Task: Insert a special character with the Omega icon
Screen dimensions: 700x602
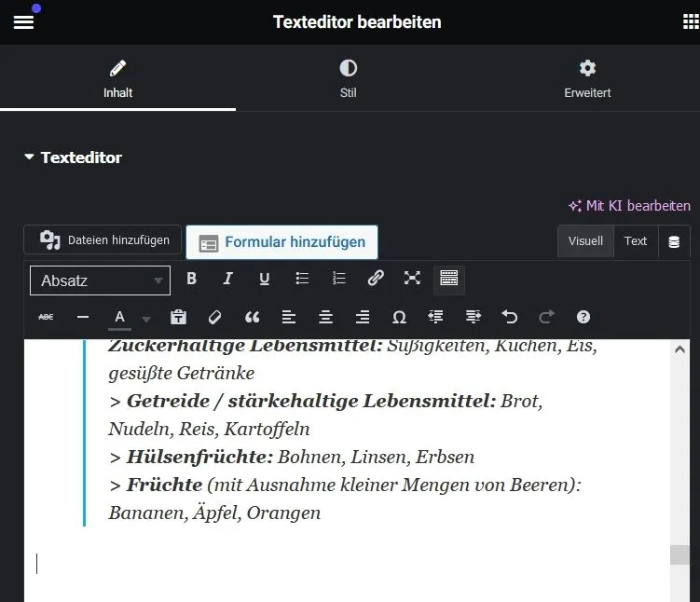Action: [399, 317]
